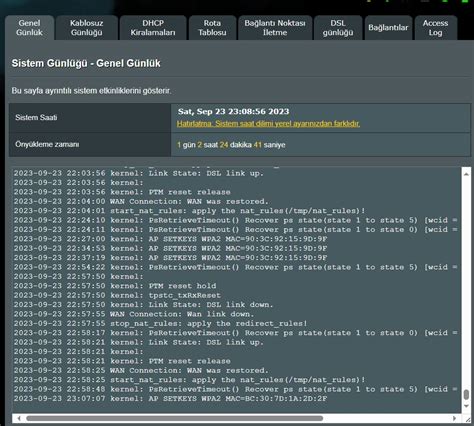Open Bağlantı Noktası İletme tab
Viewport: 474px width, 426px height.
(275, 28)
